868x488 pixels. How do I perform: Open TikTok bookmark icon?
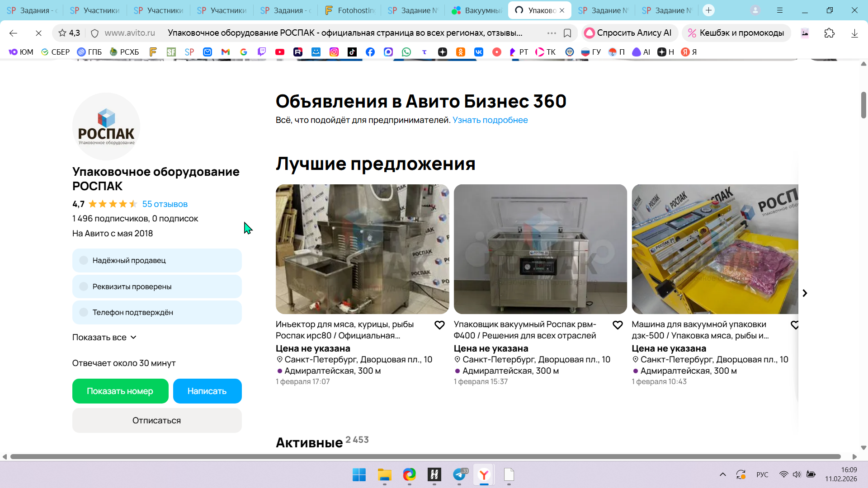click(x=352, y=52)
